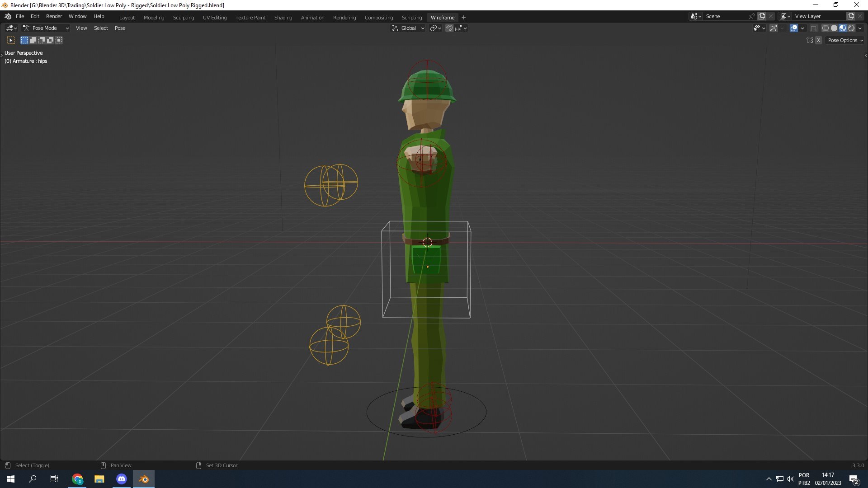Viewport: 868px width, 488px height.
Task: Click new view layer icon
Action: pyautogui.click(x=850, y=16)
